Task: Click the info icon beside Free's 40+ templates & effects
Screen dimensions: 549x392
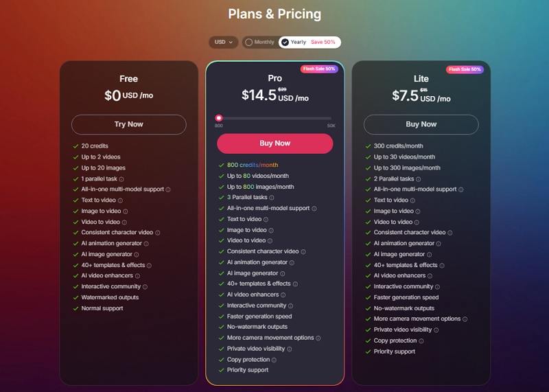Action: pyautogui.click(x=149, y=266)
